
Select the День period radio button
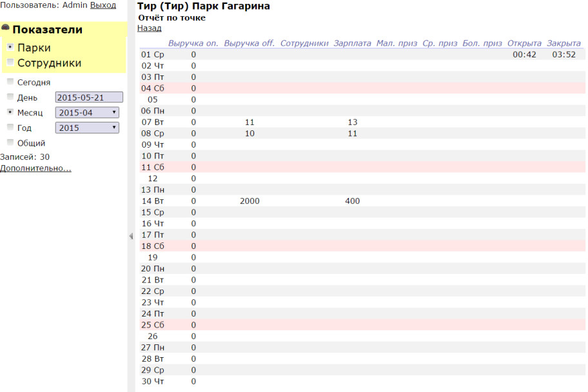(10, 97)
